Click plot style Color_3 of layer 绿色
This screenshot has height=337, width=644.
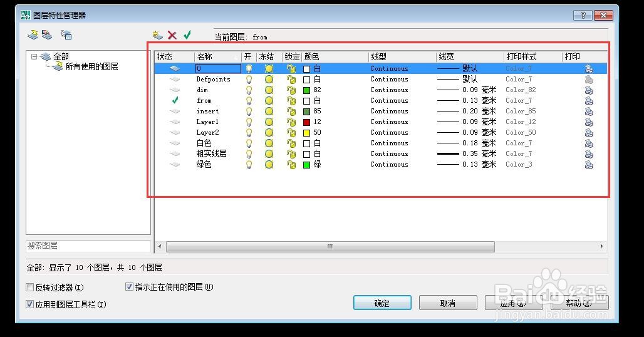click(519, 165)
